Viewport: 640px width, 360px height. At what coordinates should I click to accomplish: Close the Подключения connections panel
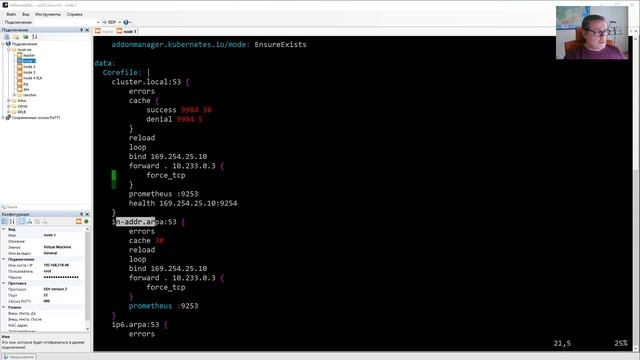click(87, 30)
